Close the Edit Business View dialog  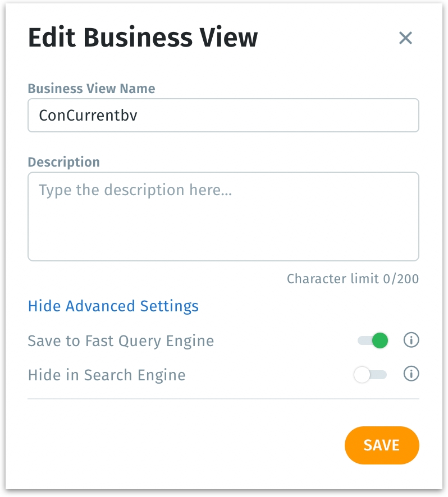pyautogui.click(x=405, y=38)
